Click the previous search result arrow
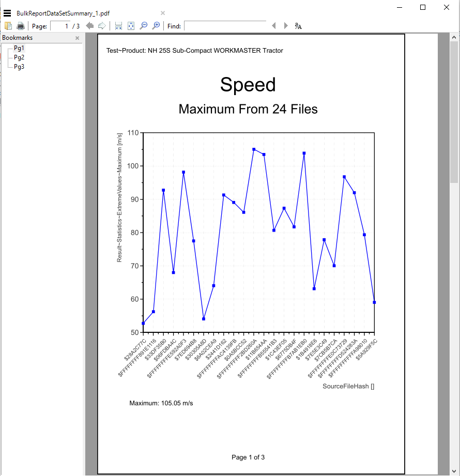Viewport: 460px width, 476px height. pos(273,25)
